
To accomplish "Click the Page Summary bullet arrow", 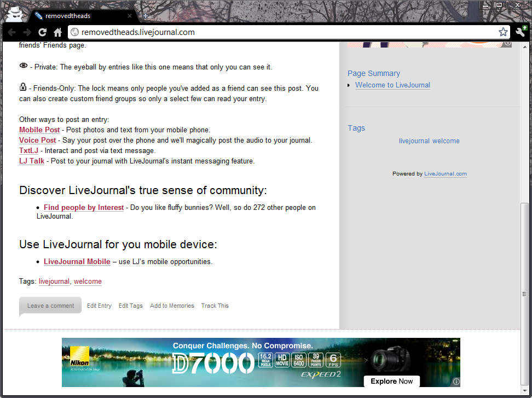I will pyautogui.click(x=349, y=85).
